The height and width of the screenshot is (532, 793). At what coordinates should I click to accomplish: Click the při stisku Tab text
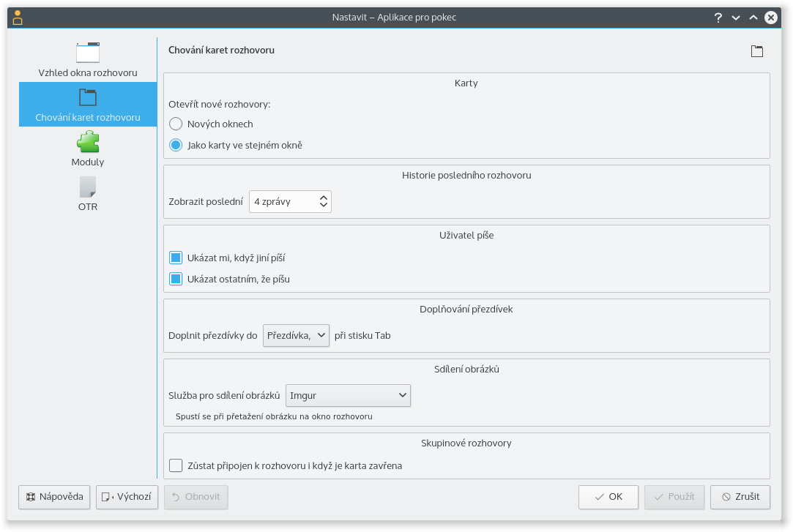click(x=362, y=335)
